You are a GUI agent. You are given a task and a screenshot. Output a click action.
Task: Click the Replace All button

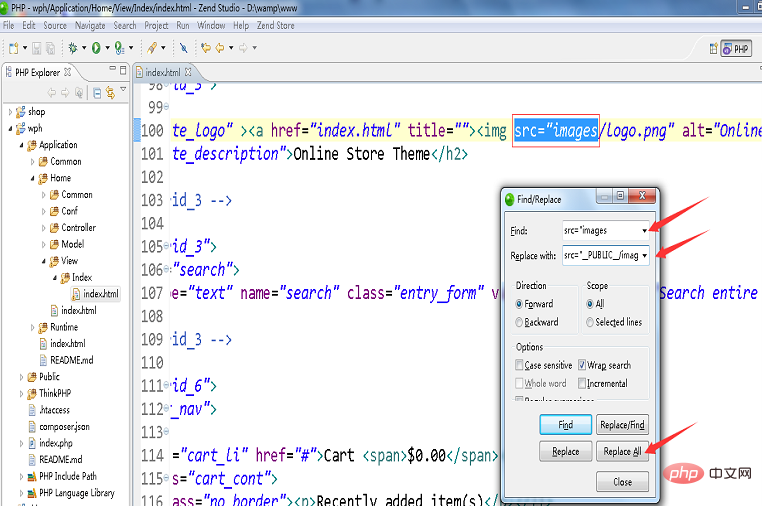pos(622,452)
